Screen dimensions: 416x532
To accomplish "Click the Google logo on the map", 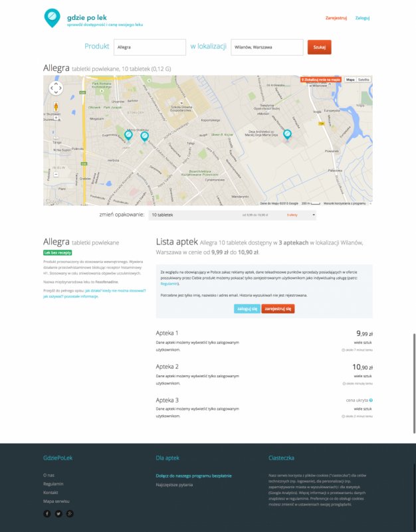I will 54,201.
